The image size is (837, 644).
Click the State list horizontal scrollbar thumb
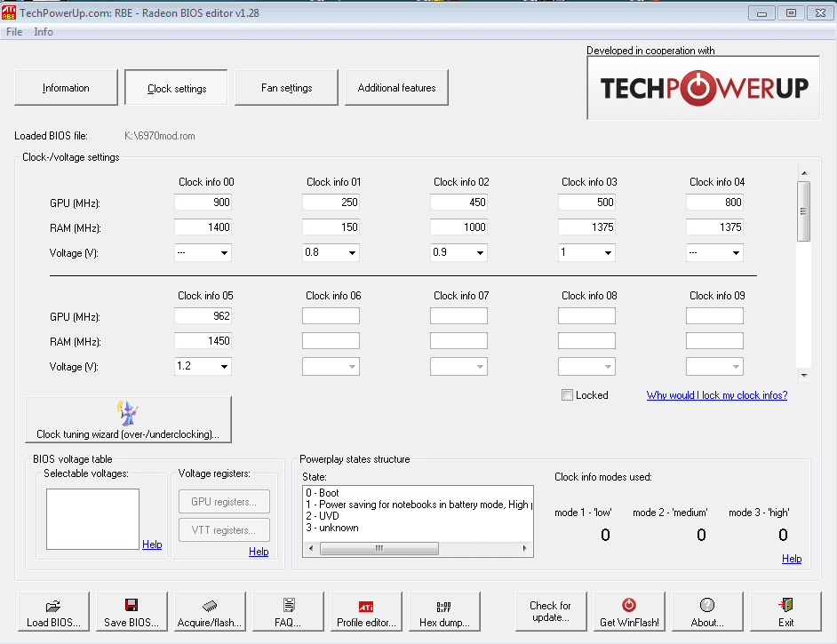pos(379,548)
